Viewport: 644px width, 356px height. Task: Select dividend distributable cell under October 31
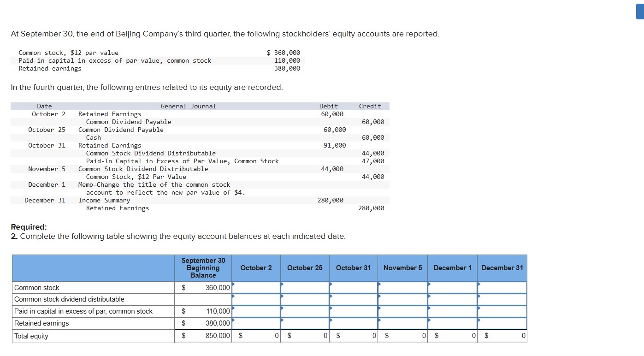click(x=354, y=299)
